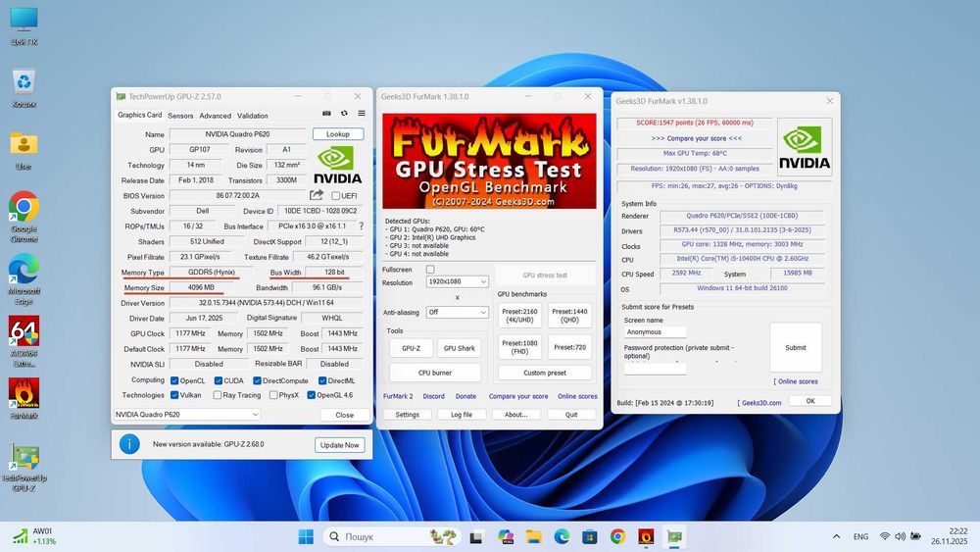The width and height of the screenshot is (980, 552).
Task: Click the Custom preset button
Action: click(x=544, y=373)
